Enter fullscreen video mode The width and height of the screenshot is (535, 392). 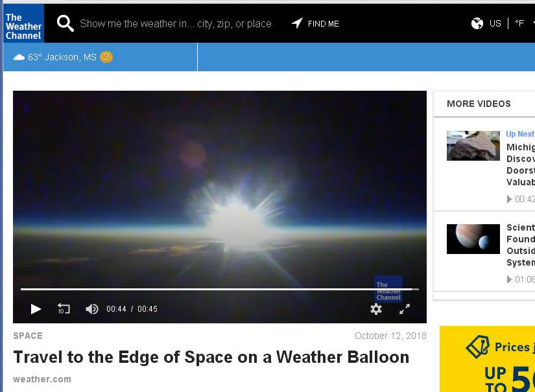point(405,309)
